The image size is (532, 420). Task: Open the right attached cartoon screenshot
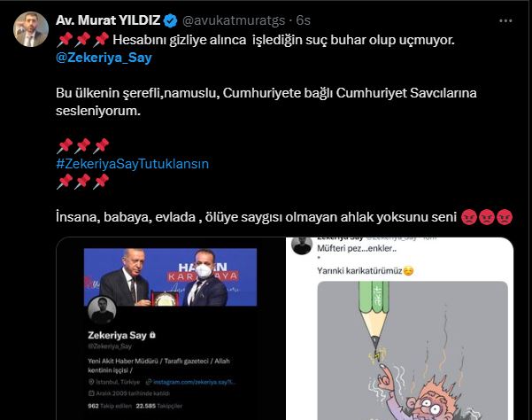(400, 329)
